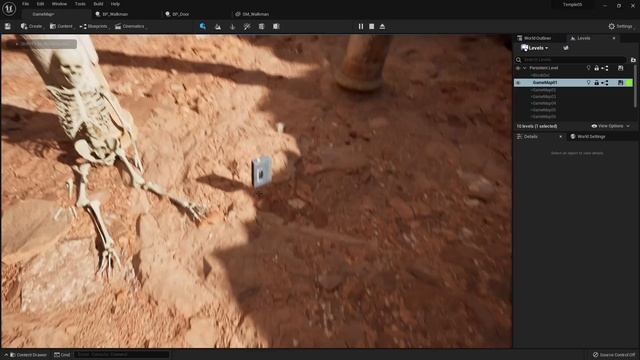Open the Tools menu
The height and width of the screenshot is (360, 640).
pyautogui.click(x=80, y=4)
